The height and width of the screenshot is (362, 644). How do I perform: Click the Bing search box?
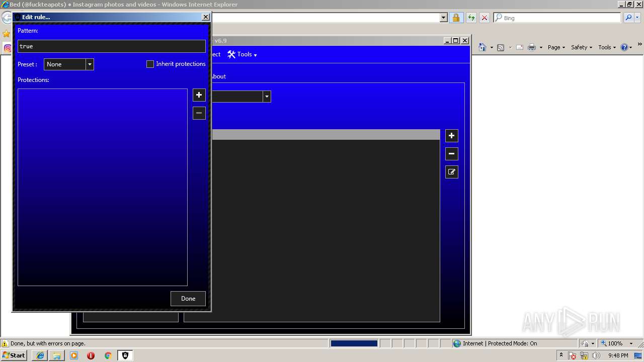click(x=557, y=18)
